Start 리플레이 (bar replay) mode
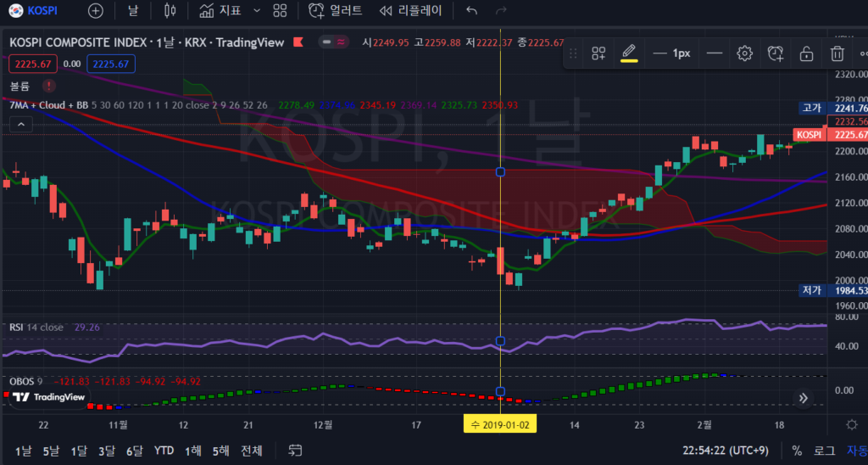 (411, 11)
